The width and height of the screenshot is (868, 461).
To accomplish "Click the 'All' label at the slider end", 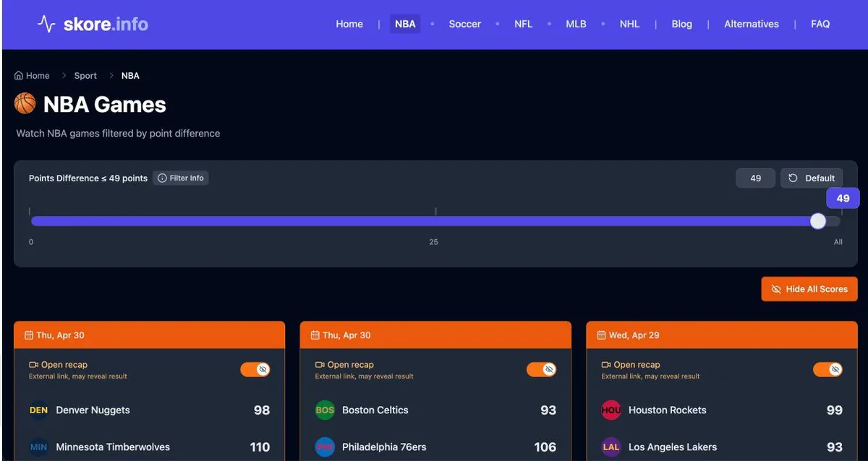I will tap(838, 242).
